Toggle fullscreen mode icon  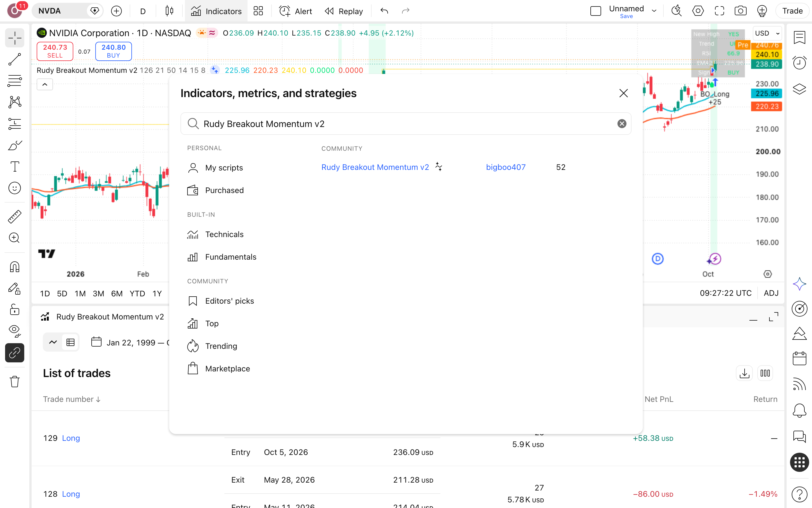[719, 11]
